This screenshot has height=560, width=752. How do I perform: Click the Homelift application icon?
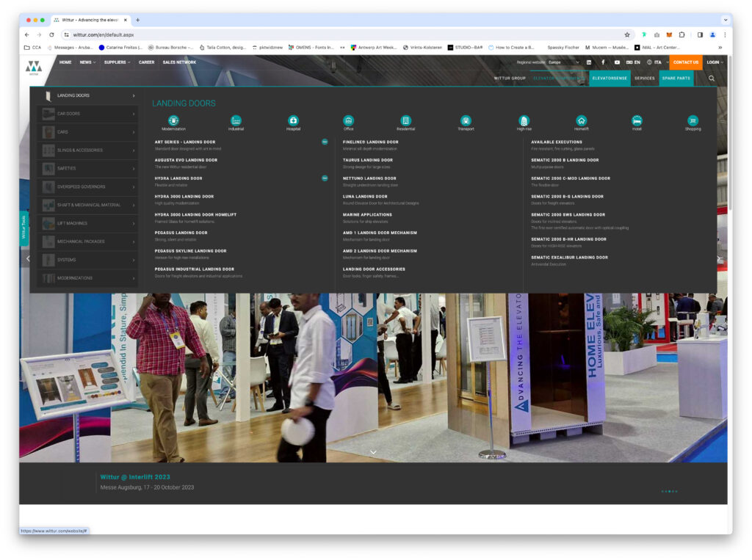[x=581, y=120]
